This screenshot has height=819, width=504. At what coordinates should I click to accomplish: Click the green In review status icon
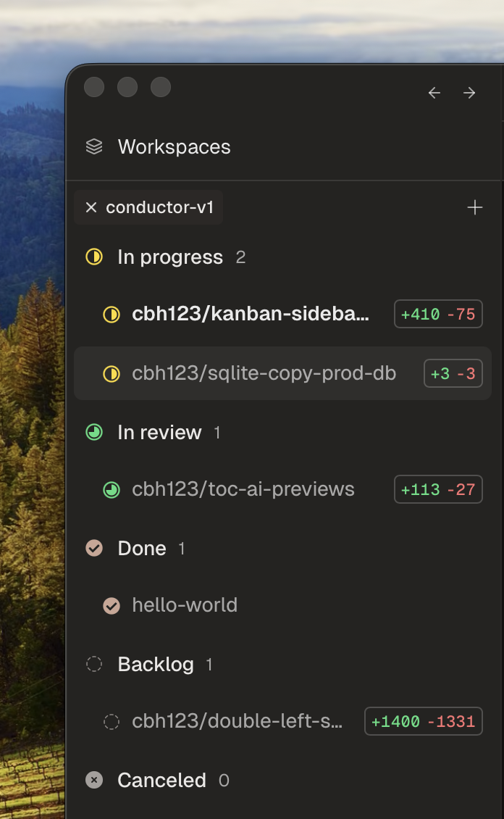pyautogui.click(x=94, y=433)
